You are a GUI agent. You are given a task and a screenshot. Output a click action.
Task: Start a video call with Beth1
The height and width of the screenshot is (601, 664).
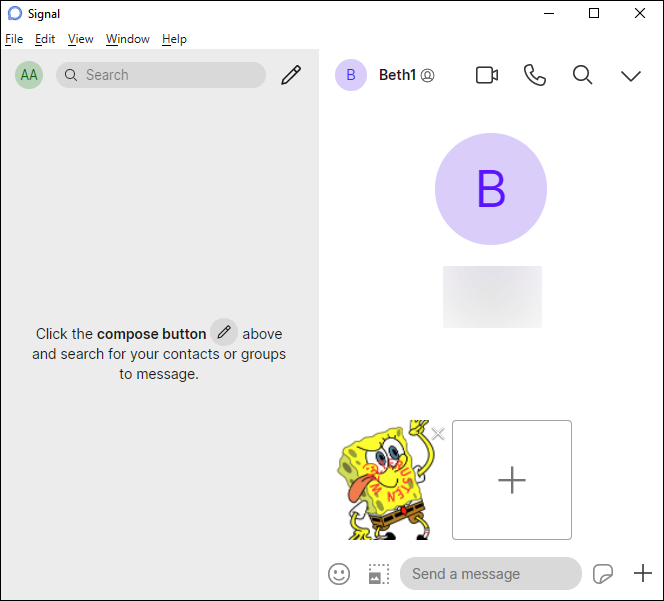coord(487,75)
